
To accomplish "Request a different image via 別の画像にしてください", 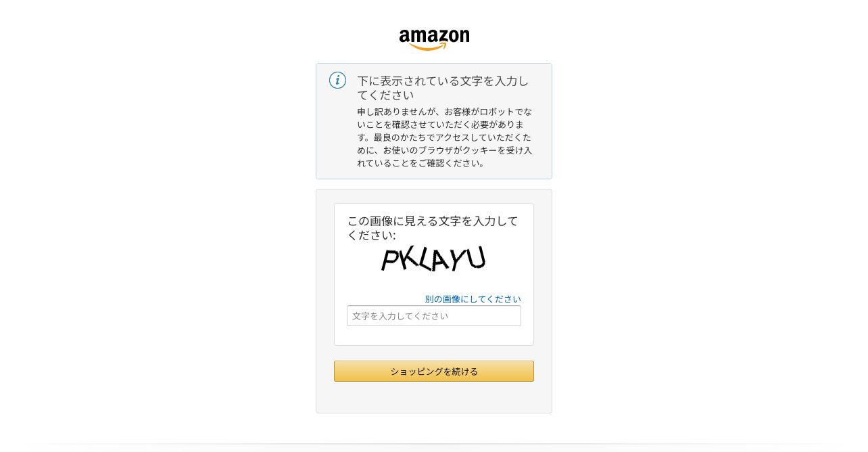I will pos(473,299).
